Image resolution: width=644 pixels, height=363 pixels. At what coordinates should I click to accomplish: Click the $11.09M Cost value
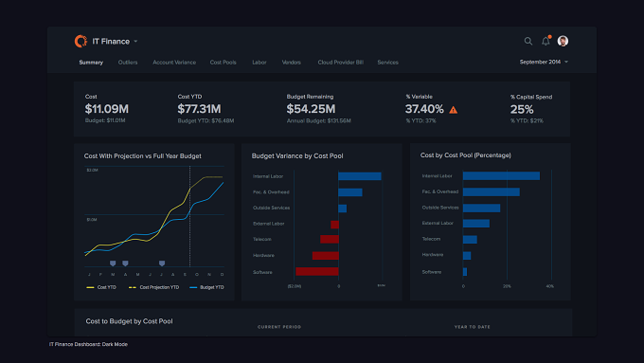pos(107,109)
